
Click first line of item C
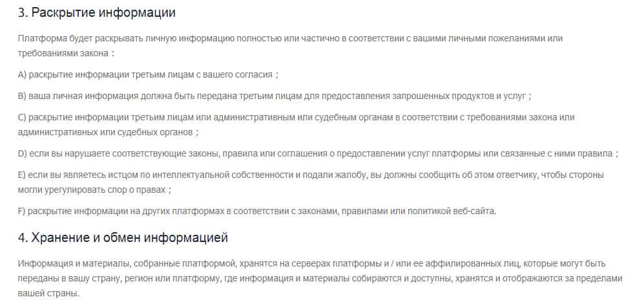tap(296, 117)
